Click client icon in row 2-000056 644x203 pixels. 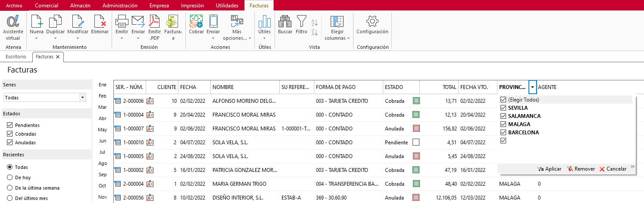pyautogui.click(x=150, y=197)
